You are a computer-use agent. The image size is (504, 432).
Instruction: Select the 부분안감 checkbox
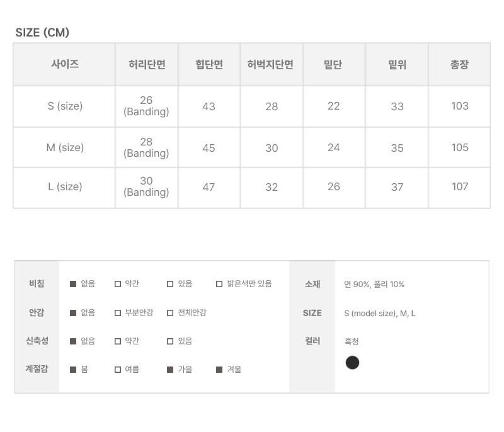pyautogui.click(x=118, y=313)
